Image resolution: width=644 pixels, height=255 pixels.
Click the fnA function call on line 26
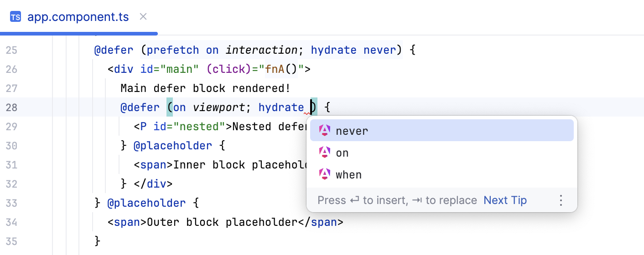tap(275, 69)
